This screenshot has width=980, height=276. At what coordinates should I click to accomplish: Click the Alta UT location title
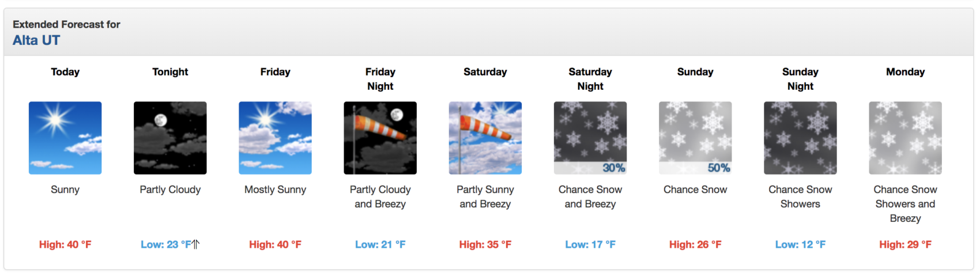pyautogui.click(x=36, y=40)
